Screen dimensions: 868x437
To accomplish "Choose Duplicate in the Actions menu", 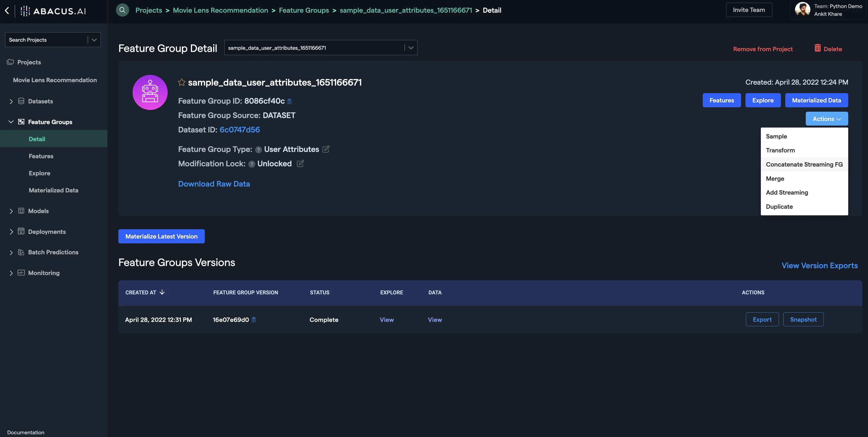I will tap(779, 207).
